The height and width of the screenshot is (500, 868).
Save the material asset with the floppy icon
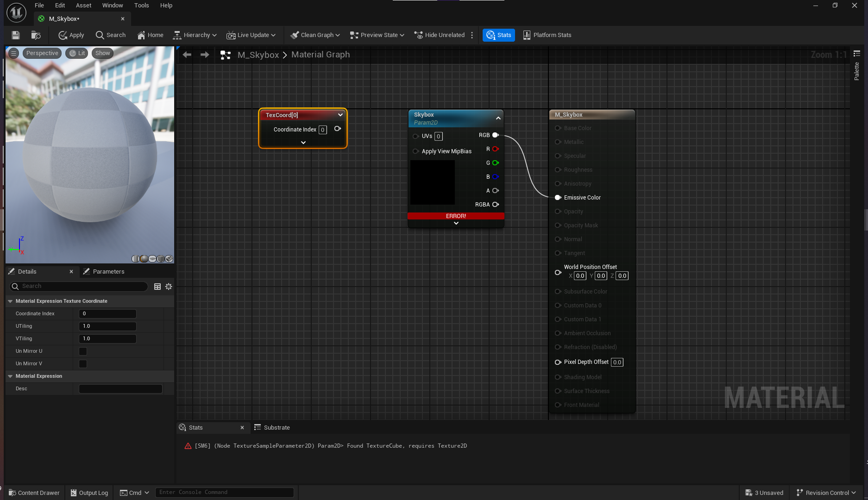point(15,35)
